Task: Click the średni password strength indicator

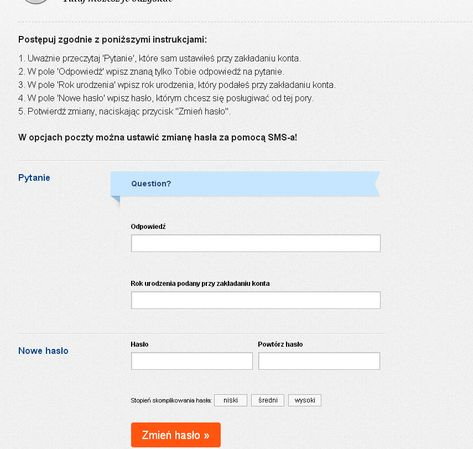Action: coord(268,400)
